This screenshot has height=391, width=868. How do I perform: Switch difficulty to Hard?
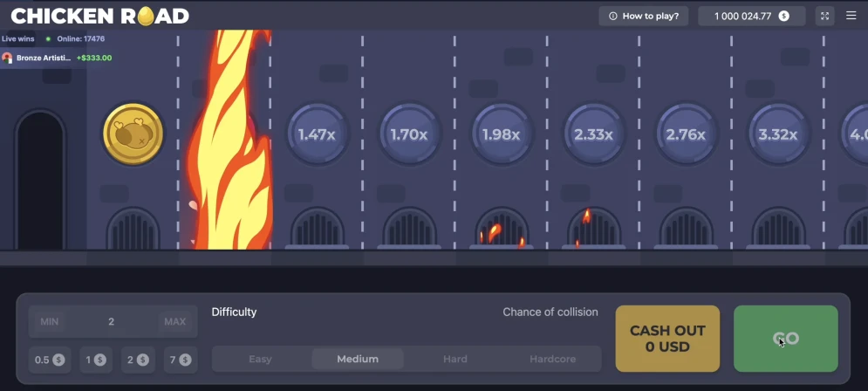click(x=455, y=359)
